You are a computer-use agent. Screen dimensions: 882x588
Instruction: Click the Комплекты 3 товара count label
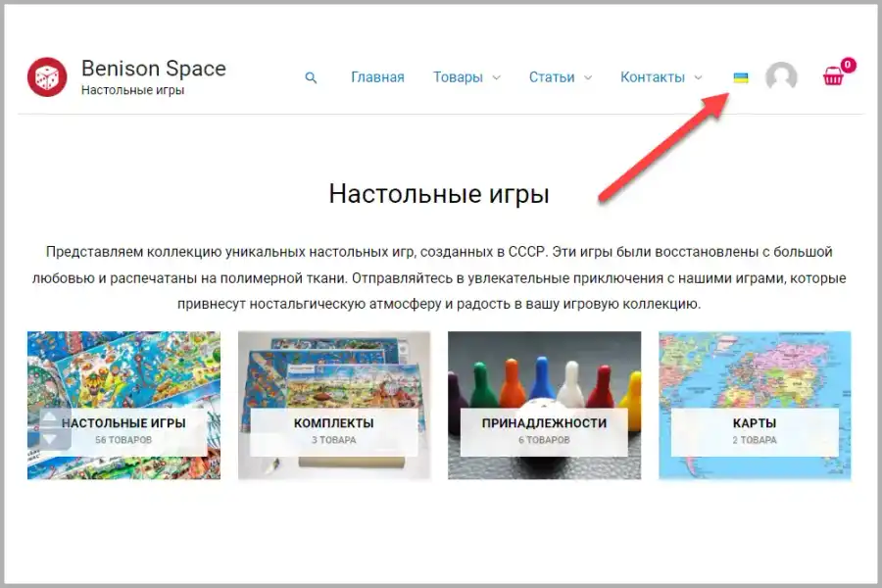coord(334,440)
